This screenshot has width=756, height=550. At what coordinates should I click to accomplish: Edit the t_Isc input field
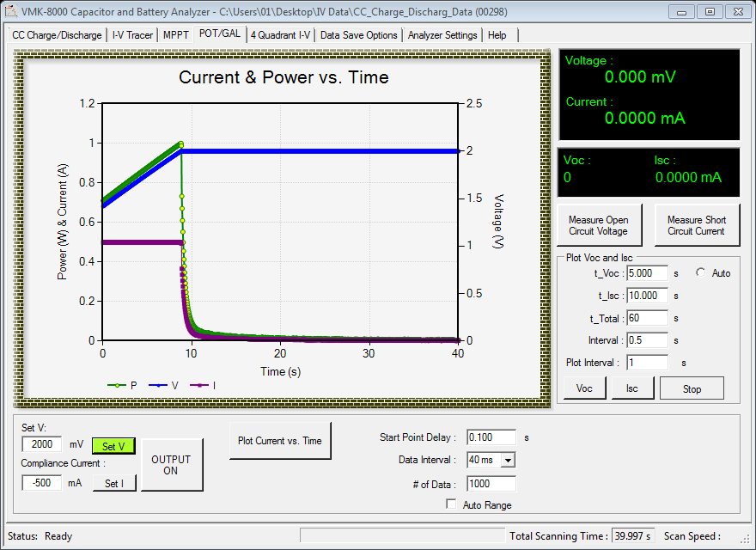647,296
